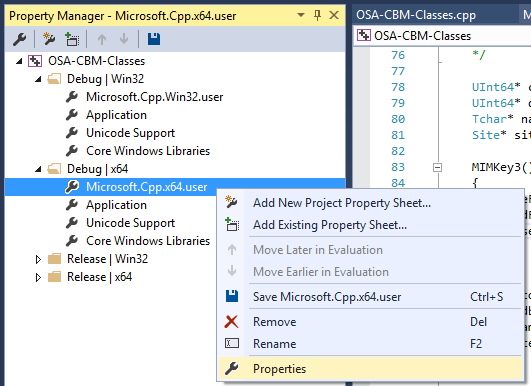This screenshot has width=531, height=386.
Task: Click the Save floppy disk toolbar icon
Action: coord(154,39)
